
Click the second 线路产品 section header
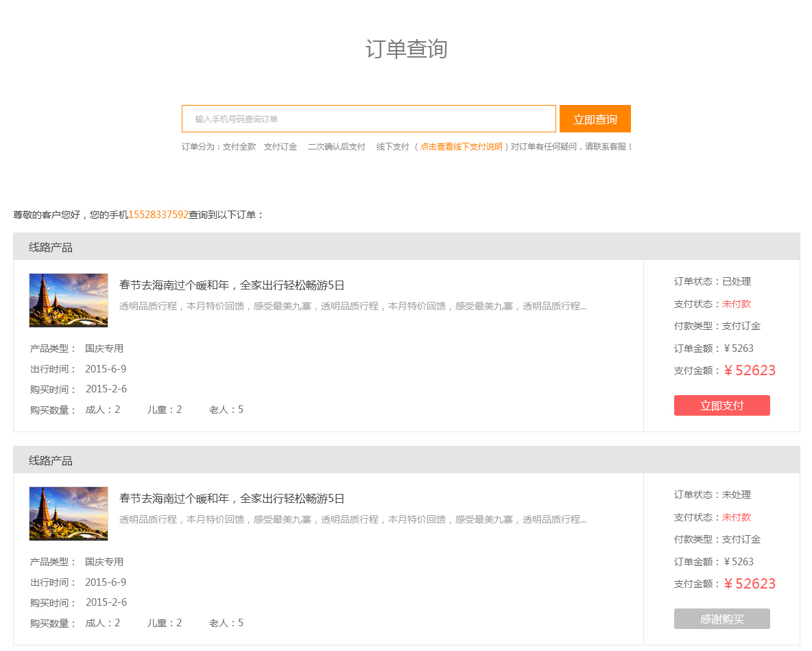(x=51, y=460)
